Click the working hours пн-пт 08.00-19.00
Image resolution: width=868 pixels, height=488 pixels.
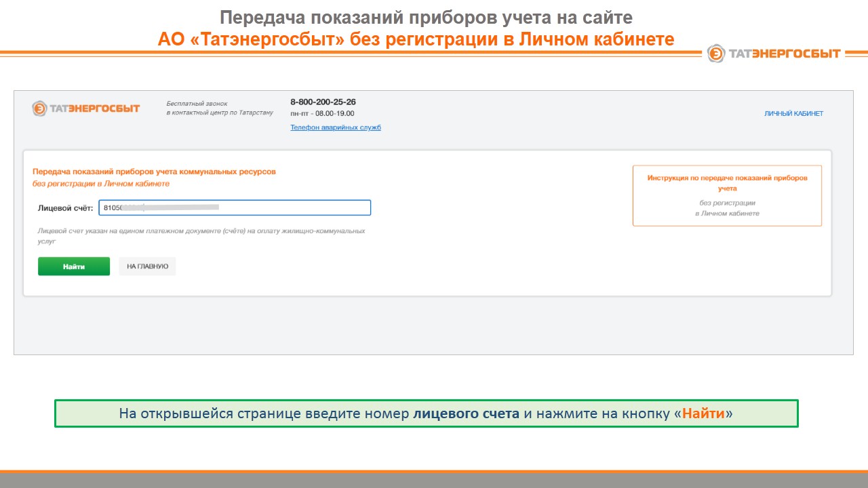point(322,114)
